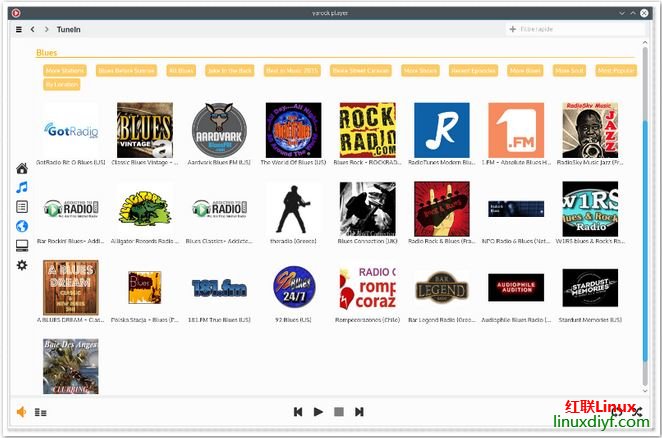This screenshot has height=438, width=662.
Task: Open 92 Blues 24/7 station
Action: (293, 288)
